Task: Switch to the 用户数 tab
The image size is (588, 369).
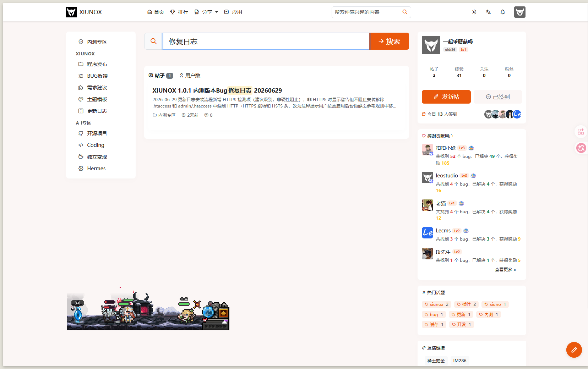Action: (190, 76)
